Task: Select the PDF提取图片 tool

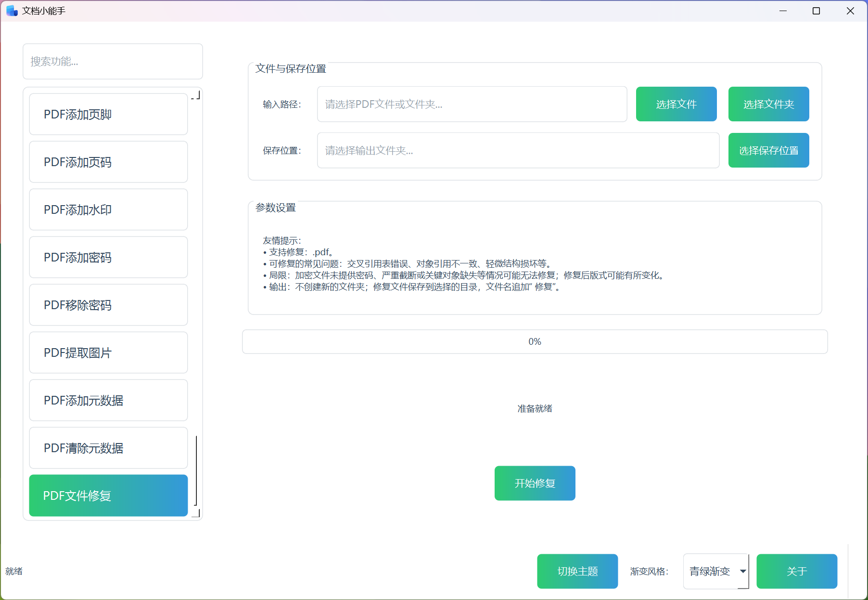Action: (108, 352)
